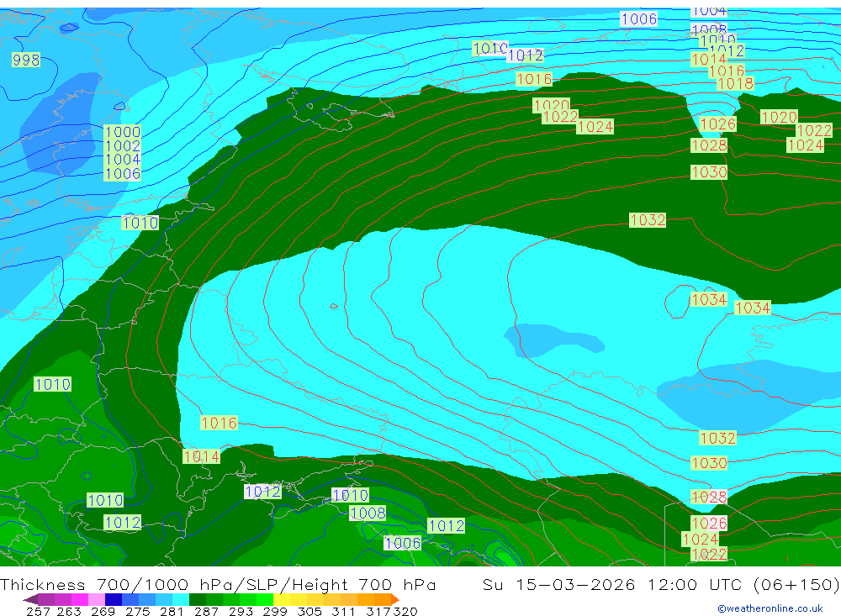The image size is (841, 616).
Task: Select the forecast date 'Su 15-03-2026'
Action: pos(559,584)
